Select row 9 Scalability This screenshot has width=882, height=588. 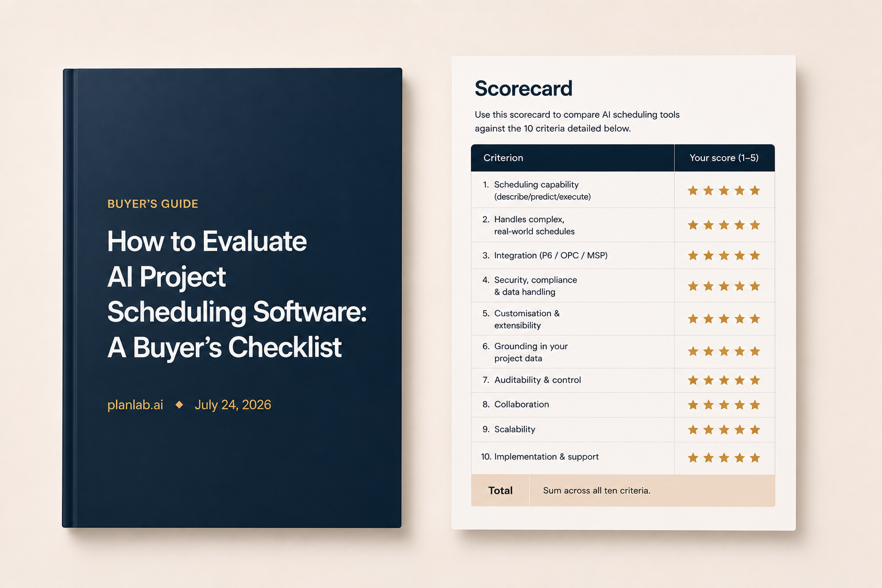623,430
